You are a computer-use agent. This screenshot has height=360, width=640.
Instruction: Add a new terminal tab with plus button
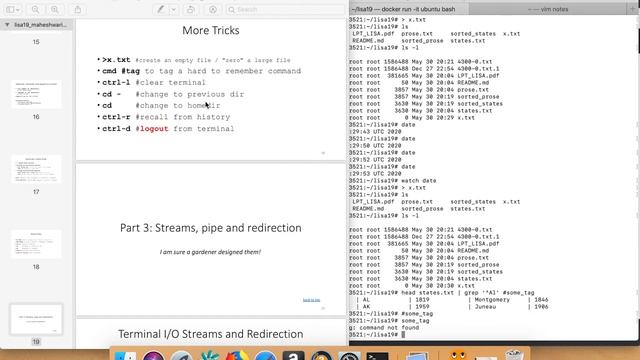633,9
